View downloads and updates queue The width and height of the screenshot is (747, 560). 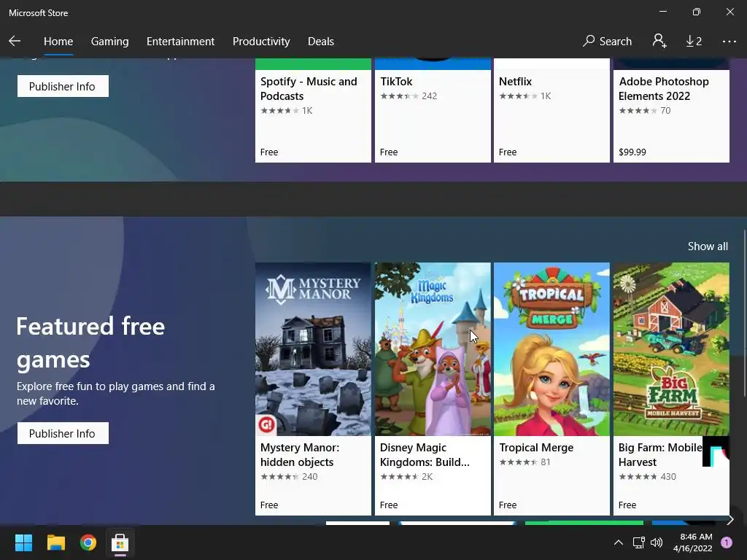[x=694, y=42]
